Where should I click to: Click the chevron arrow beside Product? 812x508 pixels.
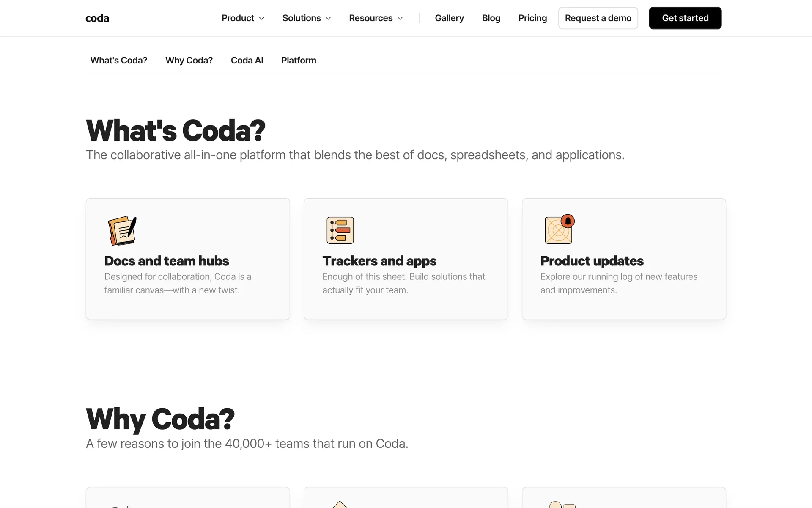click(262, 19)
